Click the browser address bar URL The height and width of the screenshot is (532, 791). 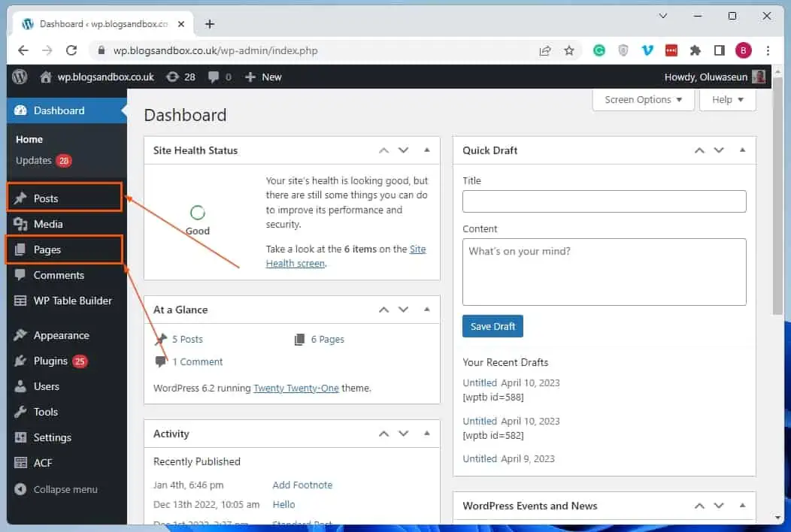point(215,50)
